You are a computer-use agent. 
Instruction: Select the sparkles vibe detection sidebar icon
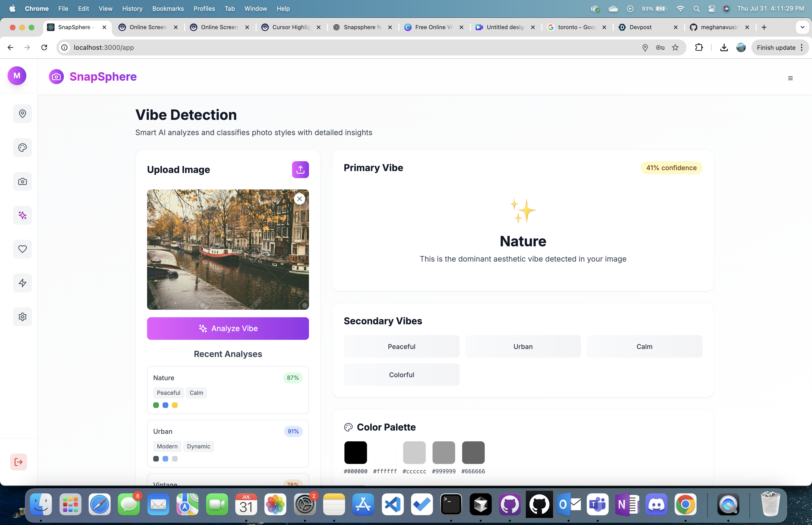coord(23,215)
